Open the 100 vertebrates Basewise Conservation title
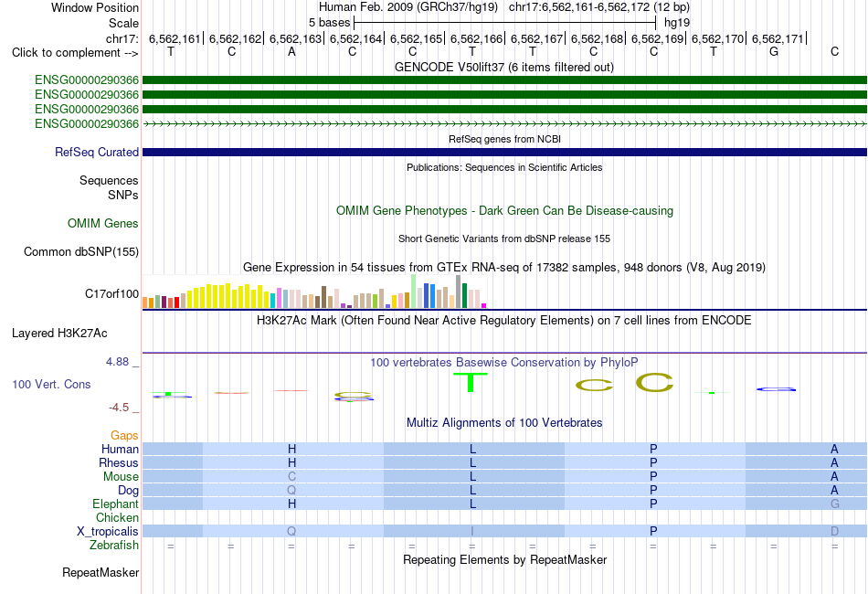This screenshot has height=594, width=868. [503, 363]
